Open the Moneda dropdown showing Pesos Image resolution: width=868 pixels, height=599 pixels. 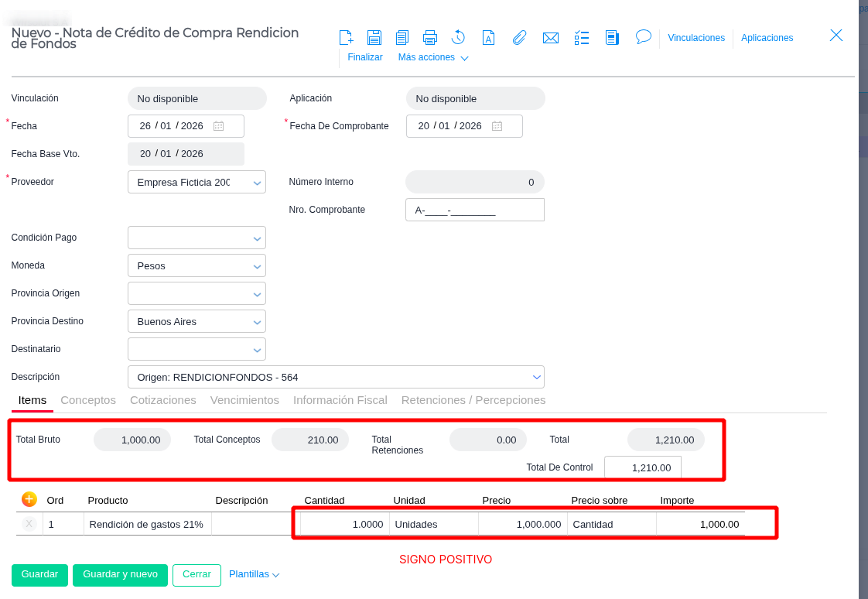coord(258,266)
